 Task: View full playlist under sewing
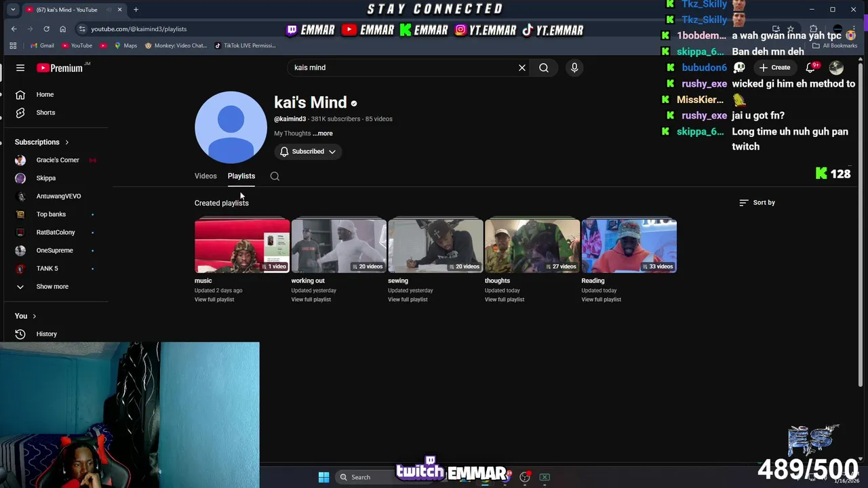point(408,300)
